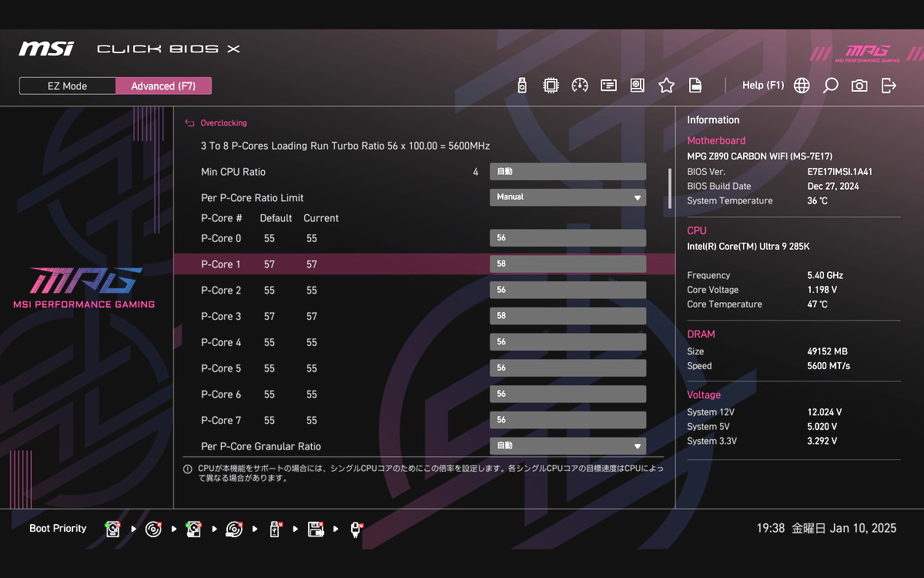Select third boot priority hard disk icon
The width and height of the screenshot is (924, 578).
(193, 529)
